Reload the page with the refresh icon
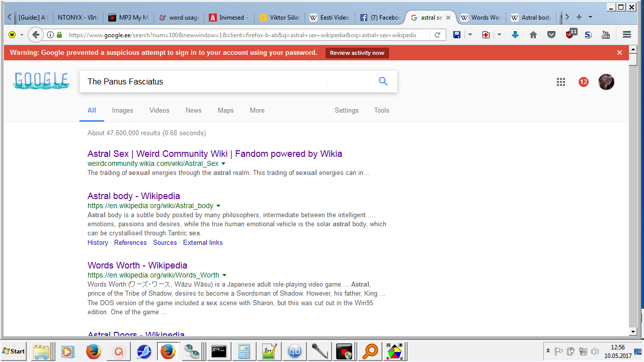Image resolution: width=644 pixels, height=362 pixels. point(438,35)
